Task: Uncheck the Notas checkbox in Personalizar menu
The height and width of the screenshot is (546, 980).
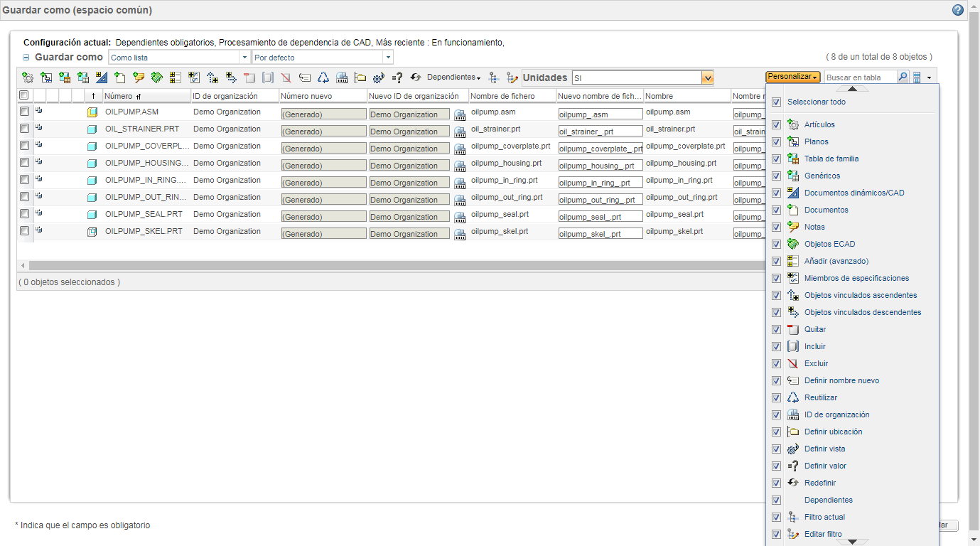Action: [x=776, y=227]
